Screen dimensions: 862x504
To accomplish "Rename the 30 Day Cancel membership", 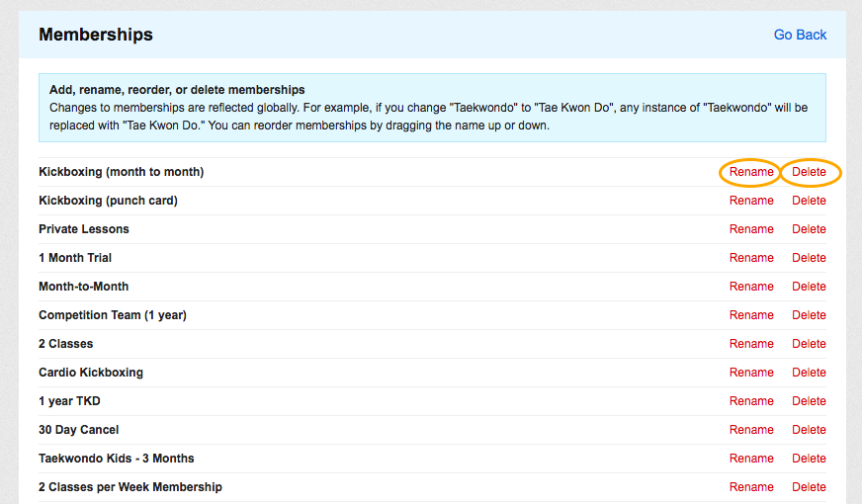I will (x=751, y=429).
